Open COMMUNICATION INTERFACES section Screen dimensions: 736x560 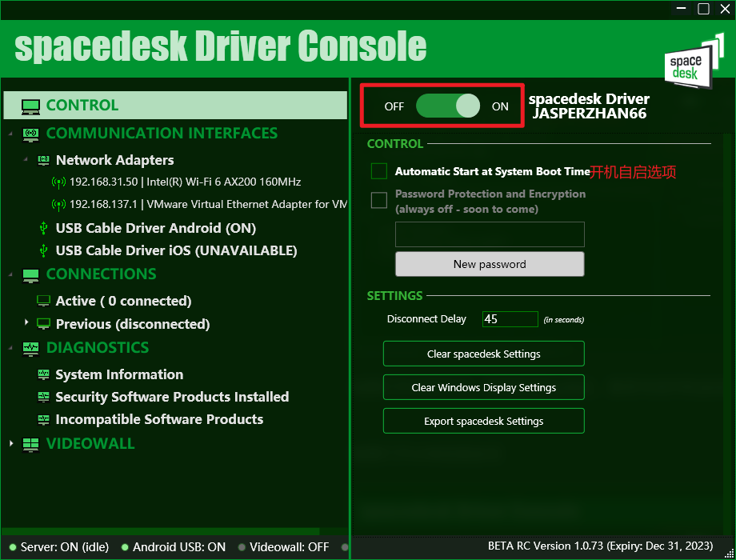162,134
